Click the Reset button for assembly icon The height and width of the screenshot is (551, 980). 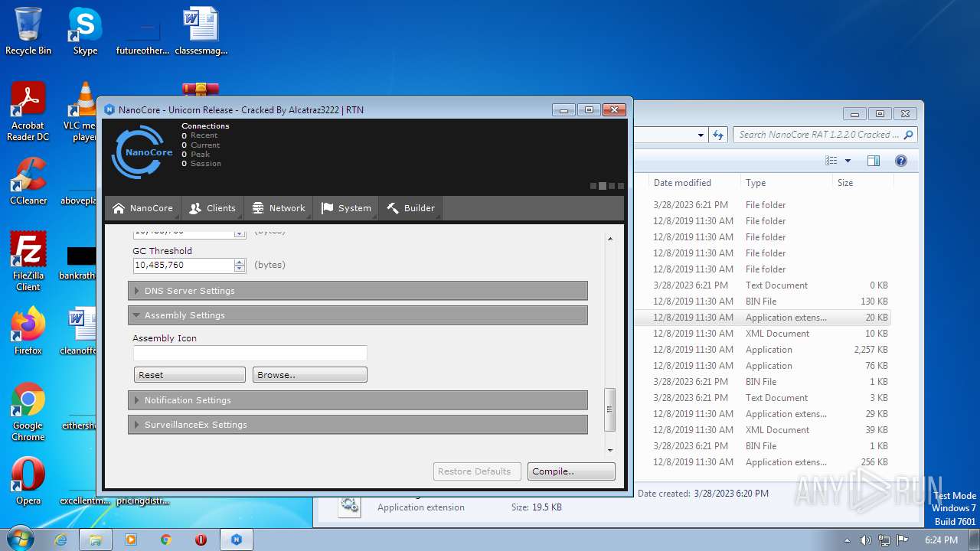tap(190, 375)
